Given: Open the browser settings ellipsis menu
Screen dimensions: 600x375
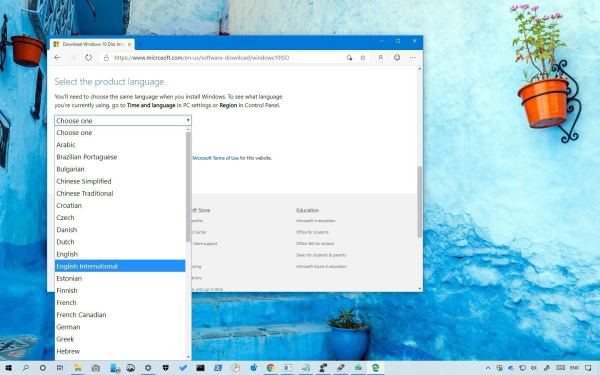Looking at the screenshot, I should click(x=412, y=57).
